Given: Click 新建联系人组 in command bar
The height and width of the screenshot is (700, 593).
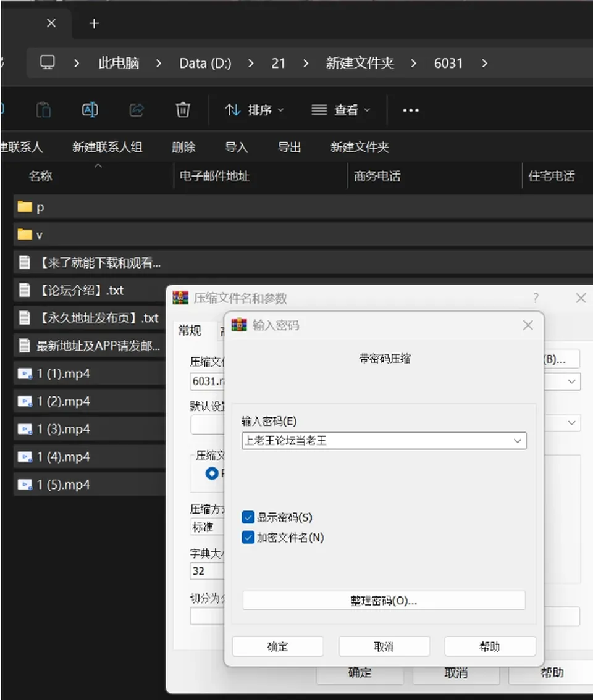Looking at the screenshot, I should (x=107, y=147).
